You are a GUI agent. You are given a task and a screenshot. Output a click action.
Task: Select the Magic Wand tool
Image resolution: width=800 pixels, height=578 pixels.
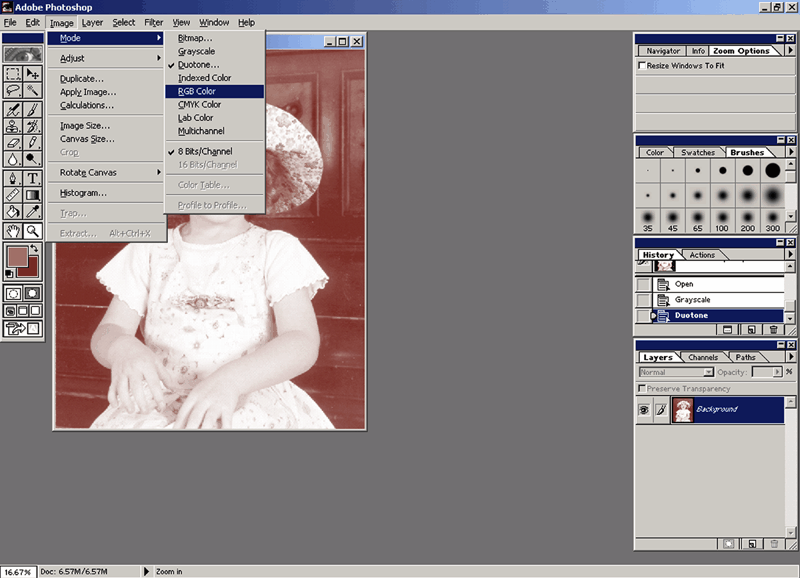[x=33, y=91]
